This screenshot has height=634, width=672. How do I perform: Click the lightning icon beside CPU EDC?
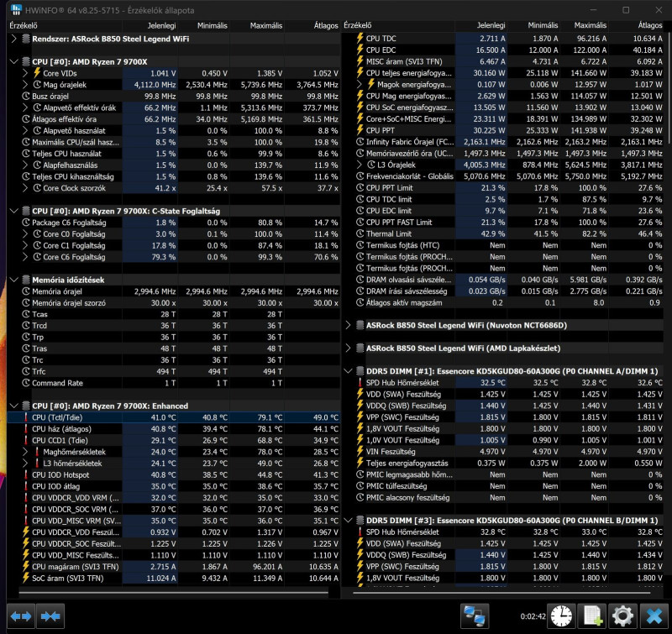pyautogui.click(x=360, y=50)
